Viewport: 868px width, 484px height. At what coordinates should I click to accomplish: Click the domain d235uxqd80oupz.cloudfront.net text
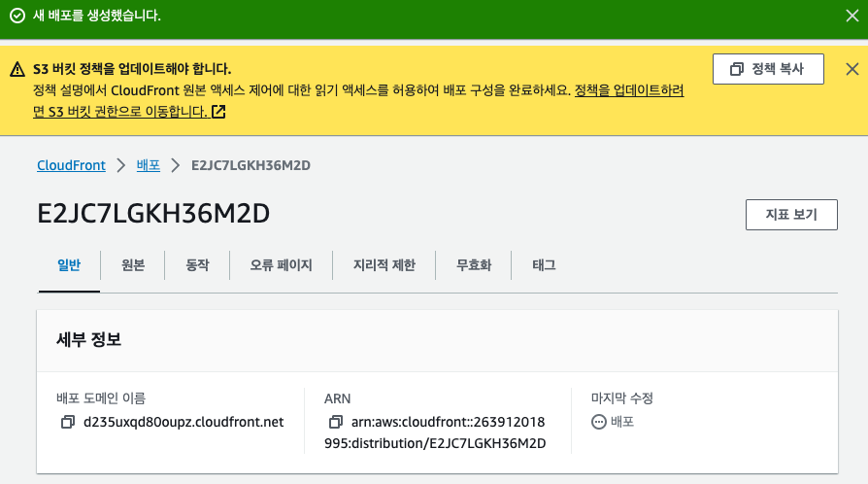tap(184, 422)
